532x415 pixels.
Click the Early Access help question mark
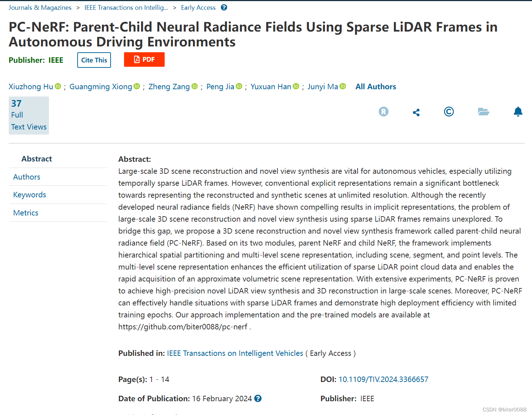click(224, 7)
